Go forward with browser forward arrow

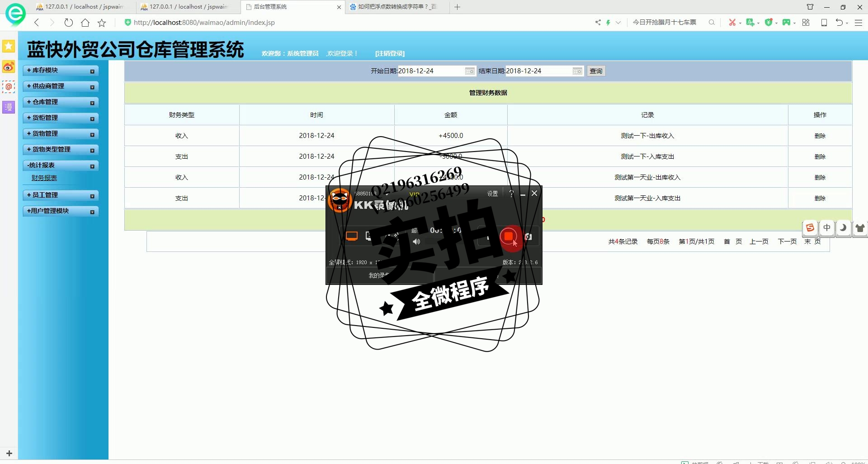(52, 23)
